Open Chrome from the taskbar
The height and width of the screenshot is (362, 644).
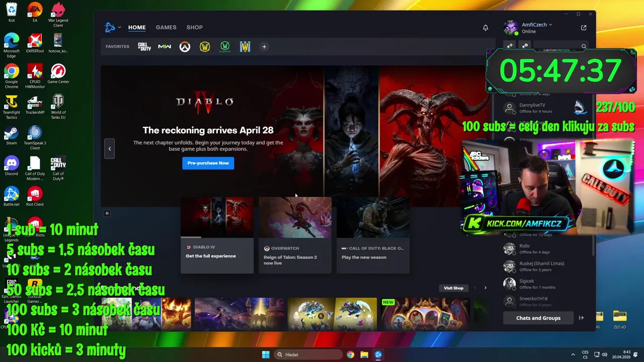(350, 354)
